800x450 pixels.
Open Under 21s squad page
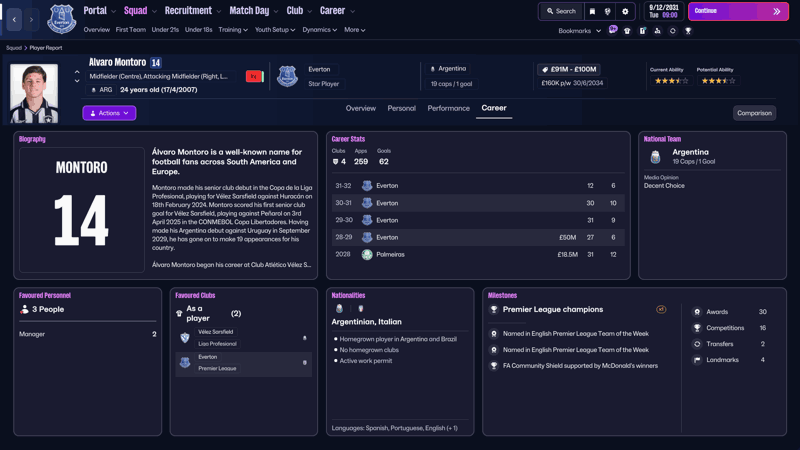click(165, 30)
